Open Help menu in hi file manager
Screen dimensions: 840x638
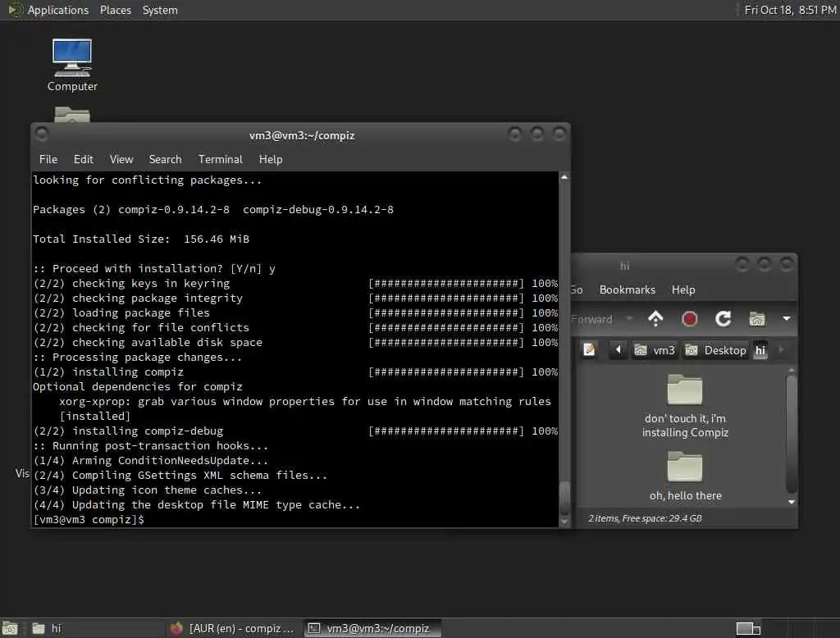683,289
